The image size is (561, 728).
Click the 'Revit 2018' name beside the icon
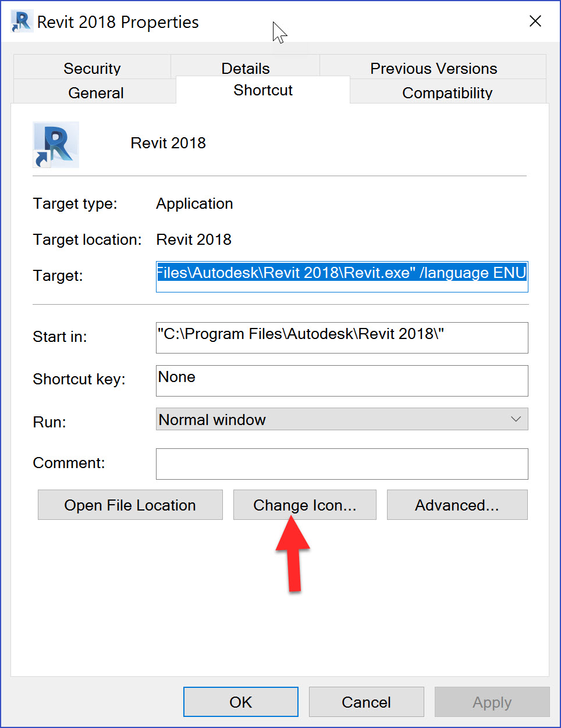(168, 143)
